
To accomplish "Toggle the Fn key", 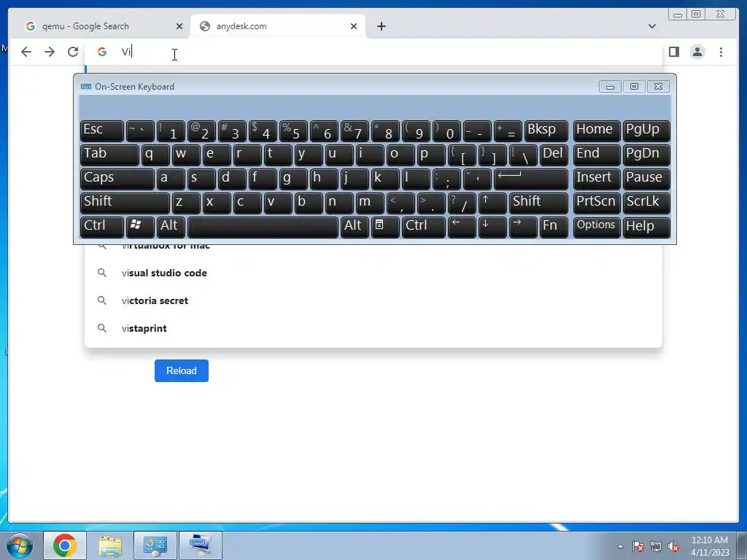I will point(554,227).
